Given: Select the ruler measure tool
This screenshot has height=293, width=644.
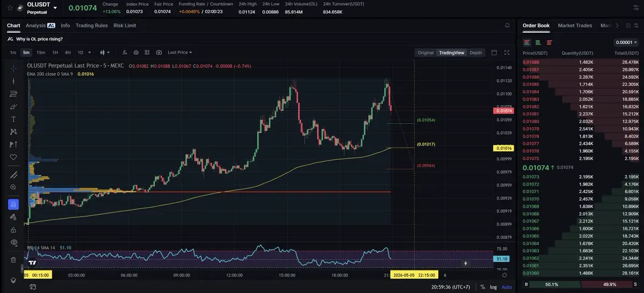Looking at the screenshot, I should pyautogui.click(x=13, y=175).
